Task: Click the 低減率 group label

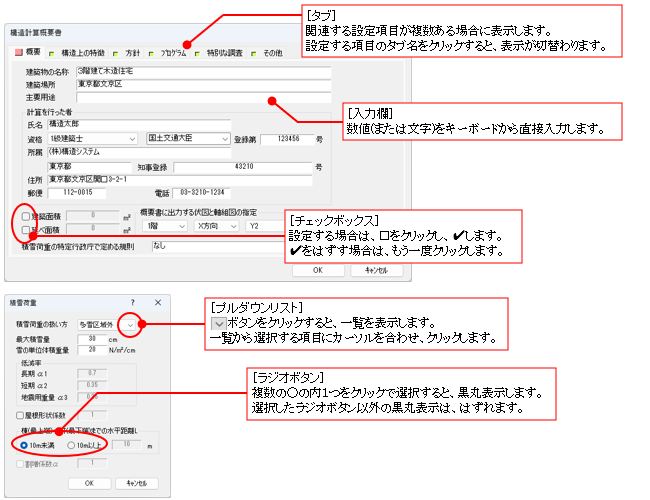Action: [x=31, y=363]
